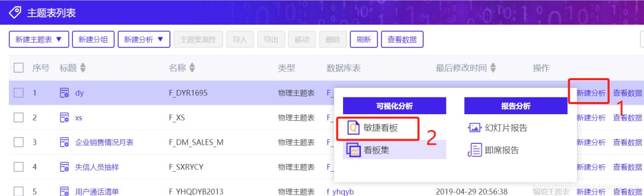
Task: Click the 查看数据 toolbar button
Action: (x=402, y=40)
